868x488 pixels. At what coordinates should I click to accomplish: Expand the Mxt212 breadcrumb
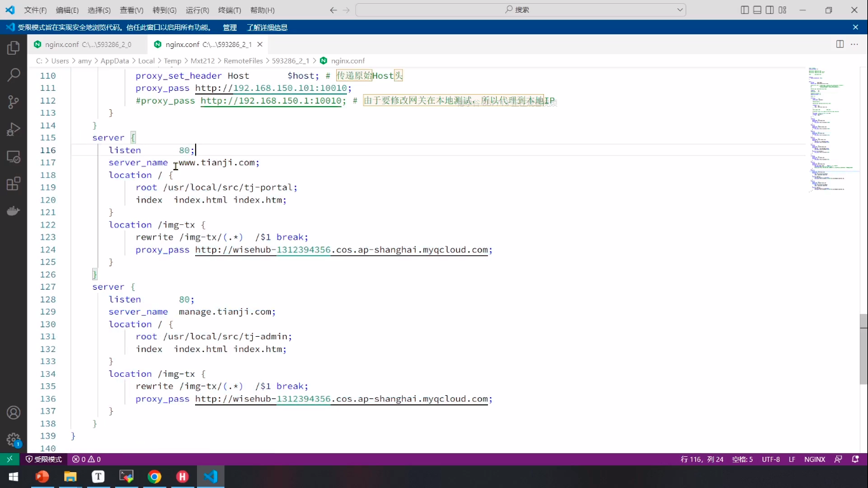coord(203,61)
